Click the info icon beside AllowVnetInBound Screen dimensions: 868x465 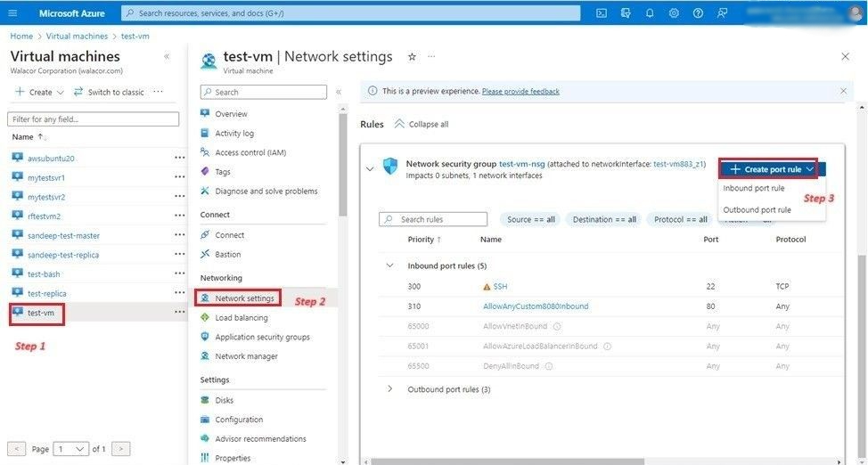tap(557, 327)
